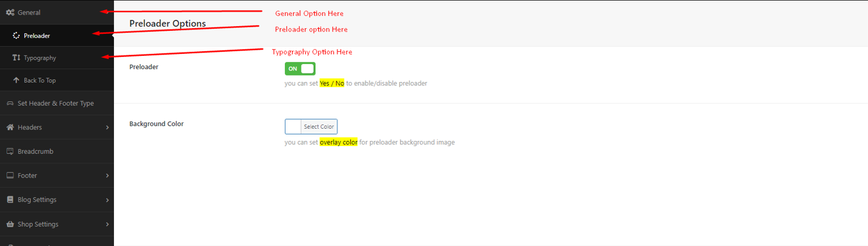This screenshot has height=246, width=868.
Task: Expand the Footer submenu chevron
Action: coord(107,176)
